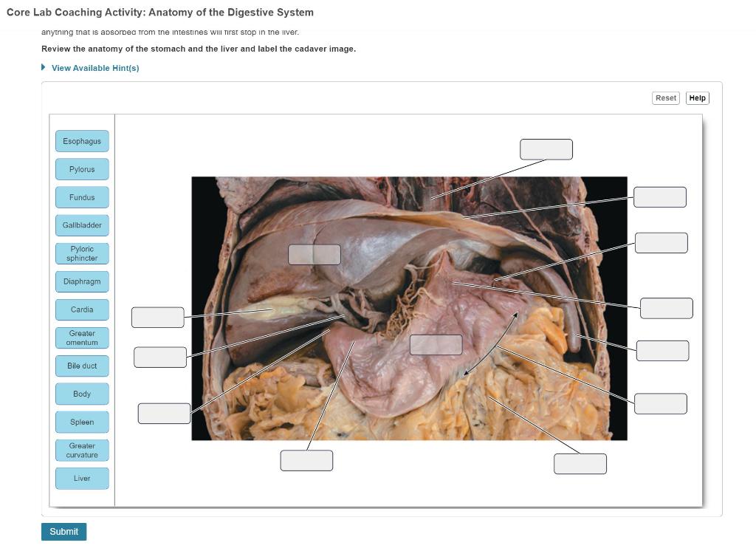Image resolution: width=756 pixels, height=551 pixels.
Task: Click the blank answer box below the stomach image
Action: (x=306, y=460)
